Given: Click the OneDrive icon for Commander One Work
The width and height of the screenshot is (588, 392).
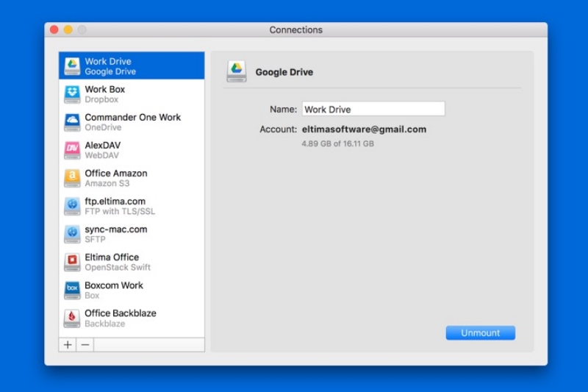Looking at the screenshot, I should [x=72, y=122].
